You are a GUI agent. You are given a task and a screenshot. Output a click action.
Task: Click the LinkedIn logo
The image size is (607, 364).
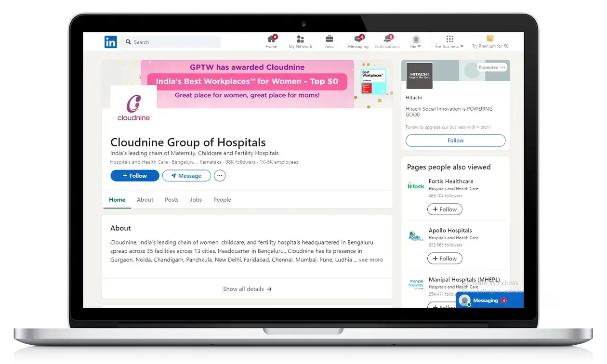(110, 42)
